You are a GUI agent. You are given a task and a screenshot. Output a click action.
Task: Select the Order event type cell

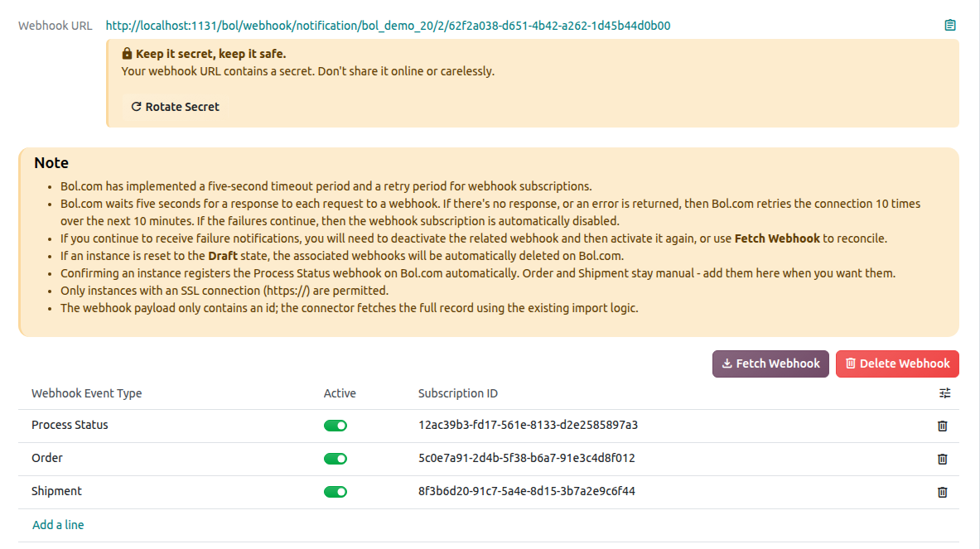tap(47, 458)
